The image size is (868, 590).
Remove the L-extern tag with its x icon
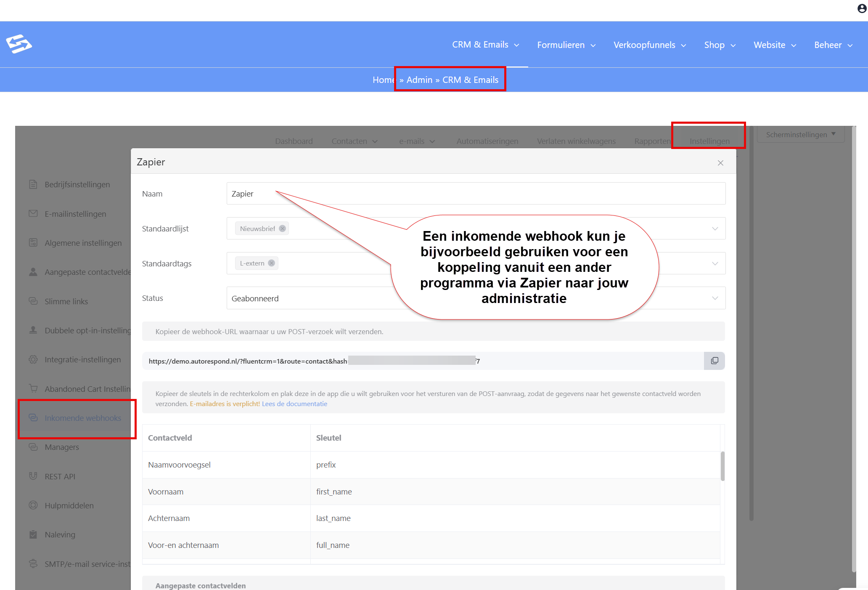(272, 263)
